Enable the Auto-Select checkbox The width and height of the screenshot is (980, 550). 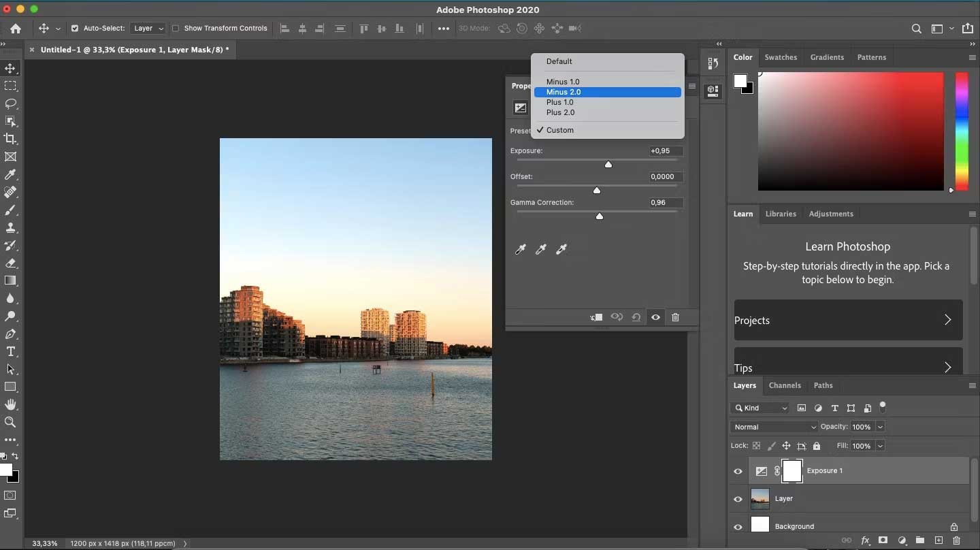pyautogui.click(x=75, y=29)
